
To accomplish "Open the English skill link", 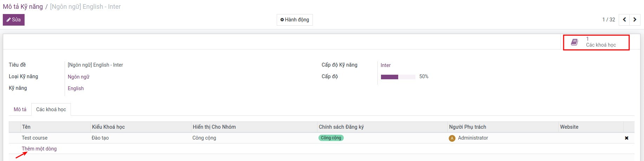I will 76,88.
